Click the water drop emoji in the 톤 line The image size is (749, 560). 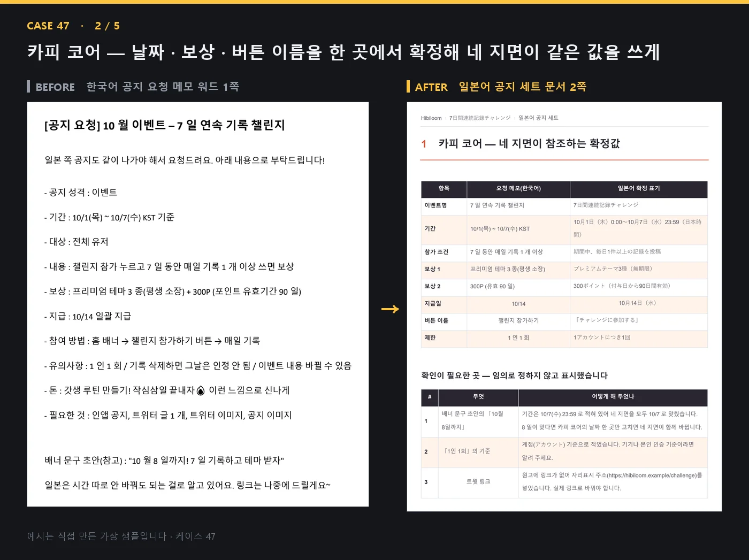201,390
